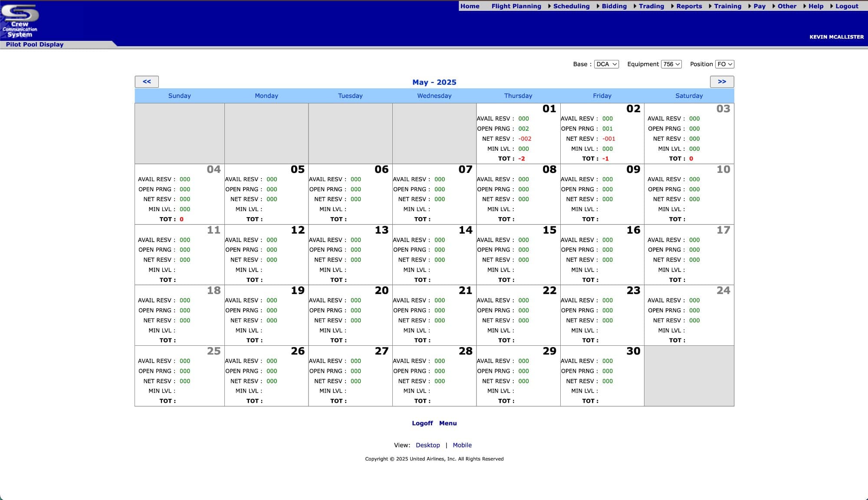The image size is (868, 500).
Task: Open the Equipment dropdown showing 756
Action: tap(670, 64)
